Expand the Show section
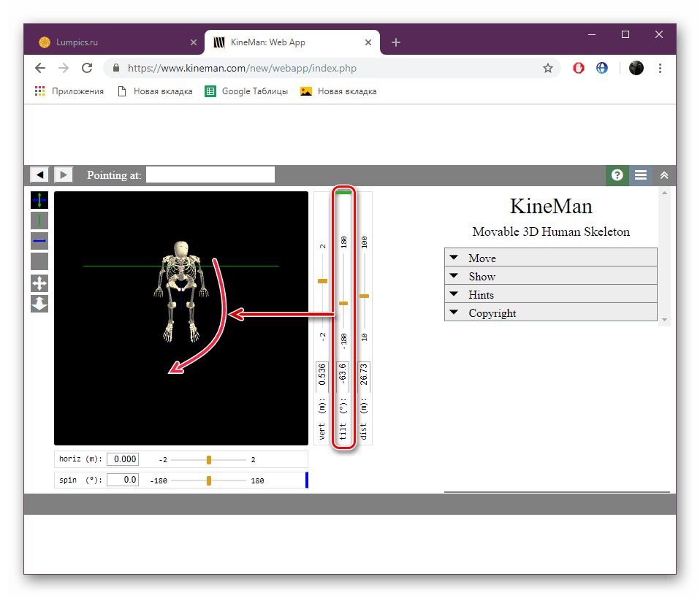 pyautogui.click(x=550, y=276)
